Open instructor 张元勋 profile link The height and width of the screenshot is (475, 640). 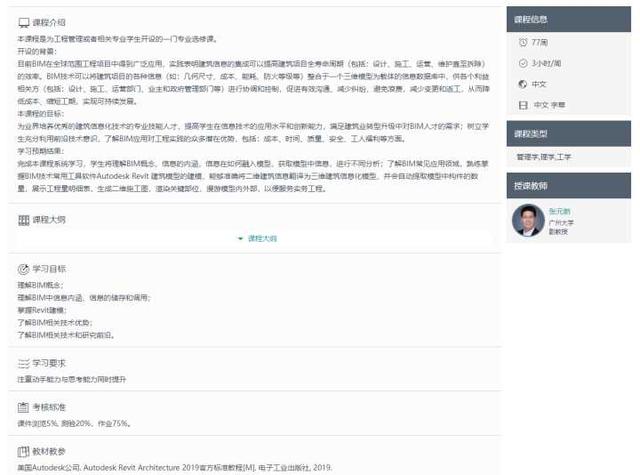[561, 210]
